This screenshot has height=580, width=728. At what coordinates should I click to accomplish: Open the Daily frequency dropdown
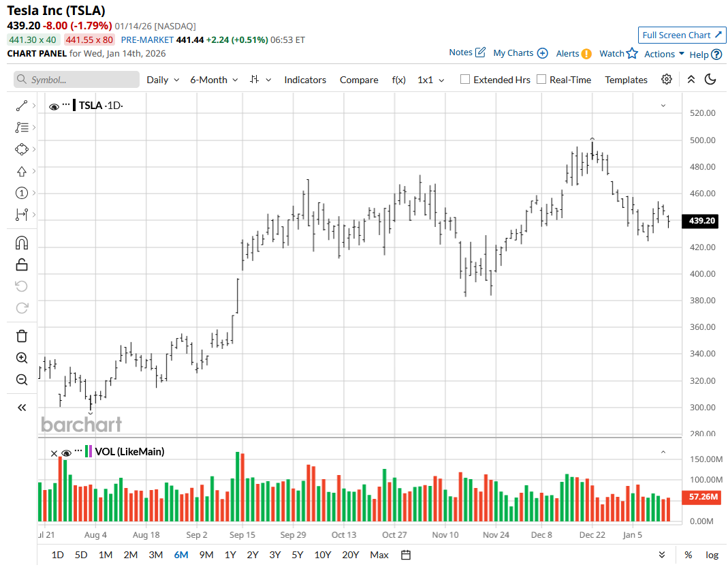click(163, 80)
